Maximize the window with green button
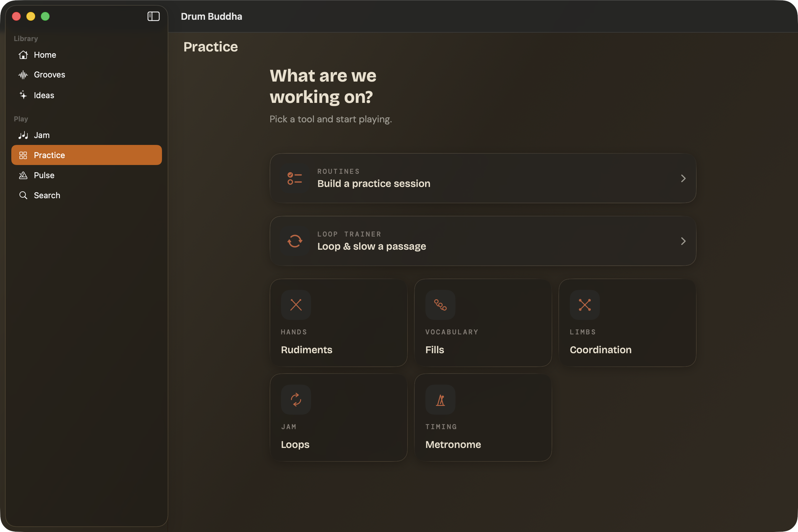 tap(45, 16)
